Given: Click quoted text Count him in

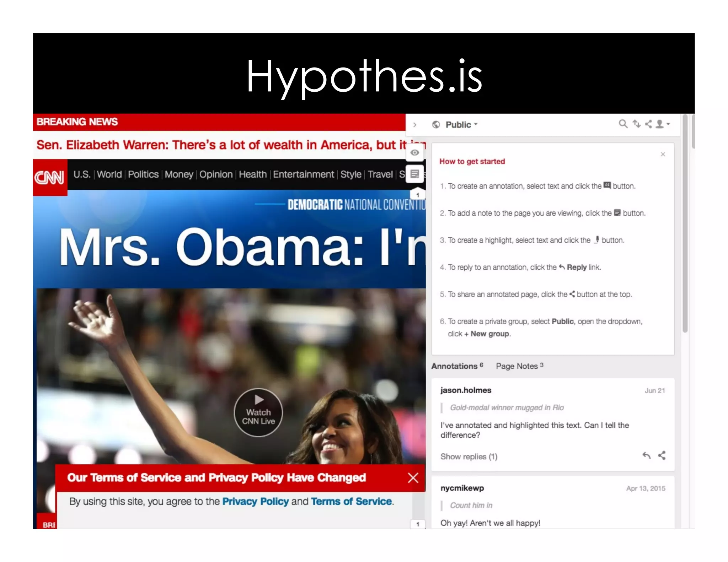Looking at the screenshot, I should point(471,505).
